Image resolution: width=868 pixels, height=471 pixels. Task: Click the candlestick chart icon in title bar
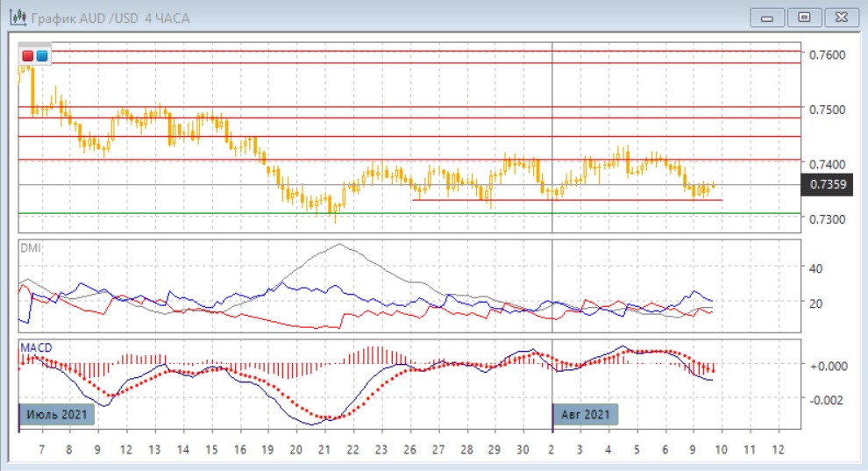tap(18, 18)
